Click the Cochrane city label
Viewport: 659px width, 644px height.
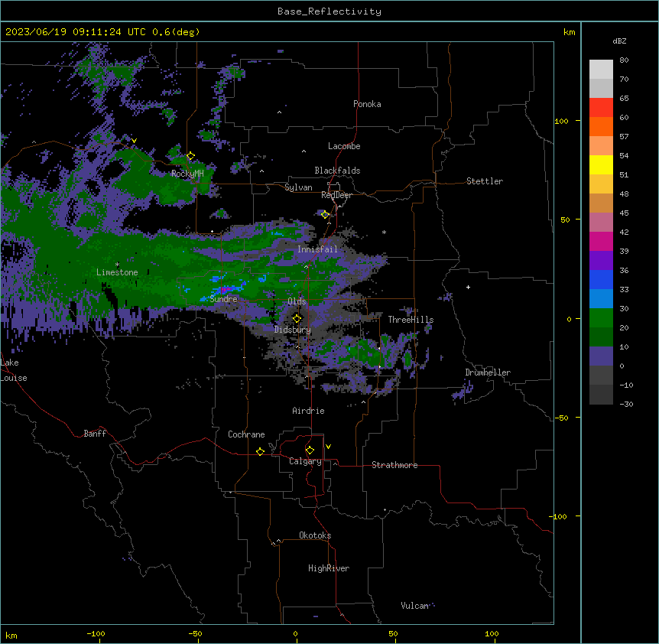click(x=246, y=434)
